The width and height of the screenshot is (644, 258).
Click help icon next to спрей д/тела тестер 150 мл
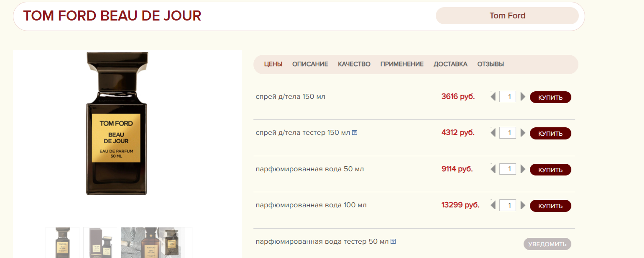355,133
